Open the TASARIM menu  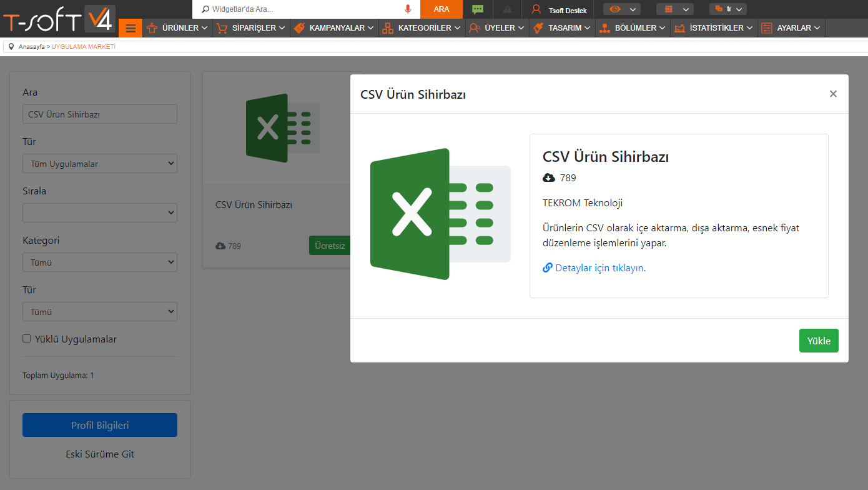point(563,28)
